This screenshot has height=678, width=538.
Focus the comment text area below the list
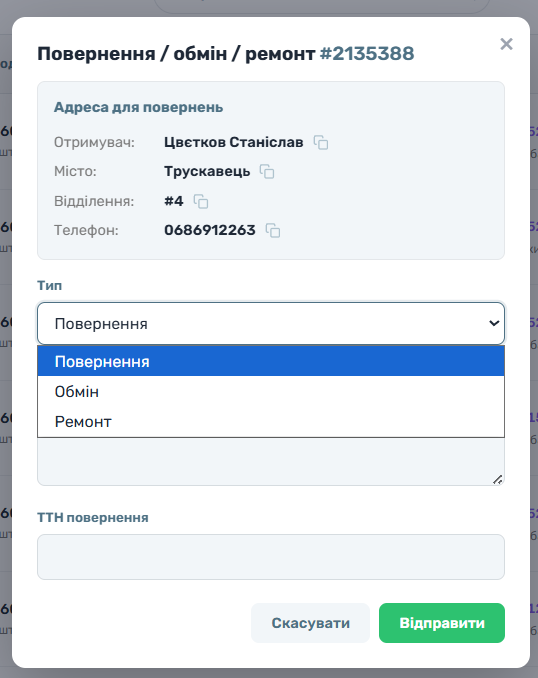click(271, 461)
